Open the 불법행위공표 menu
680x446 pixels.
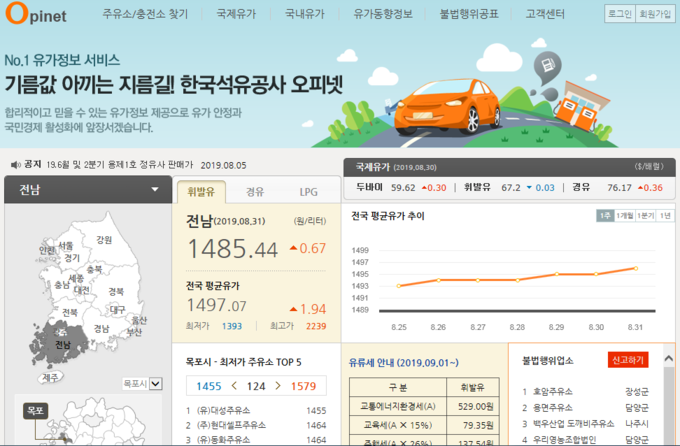click(469, 14)
